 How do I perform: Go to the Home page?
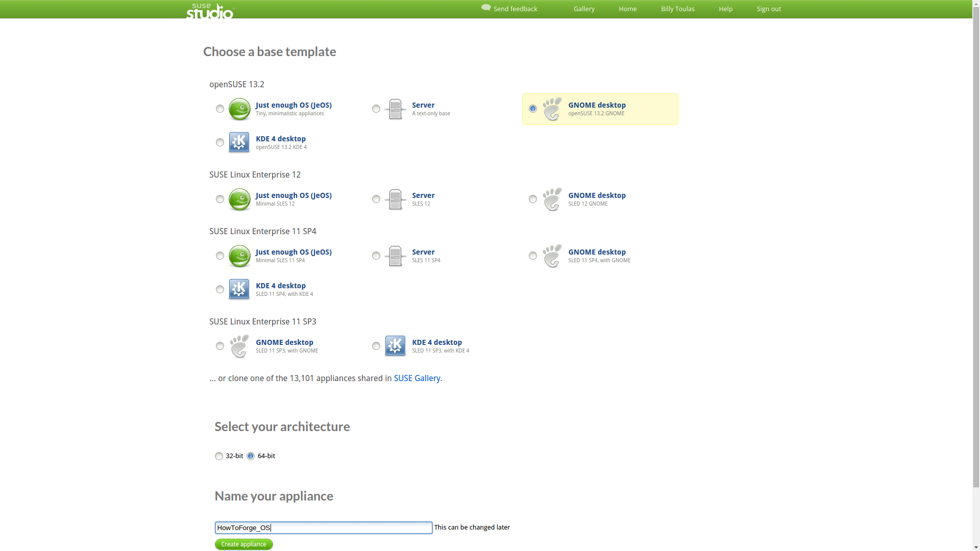(x=628, y=9)
